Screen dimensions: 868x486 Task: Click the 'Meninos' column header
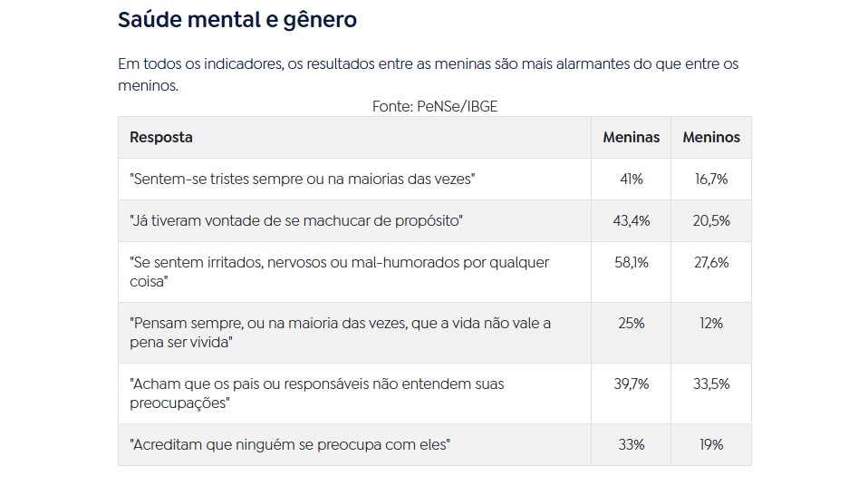(x=710, y=138)
